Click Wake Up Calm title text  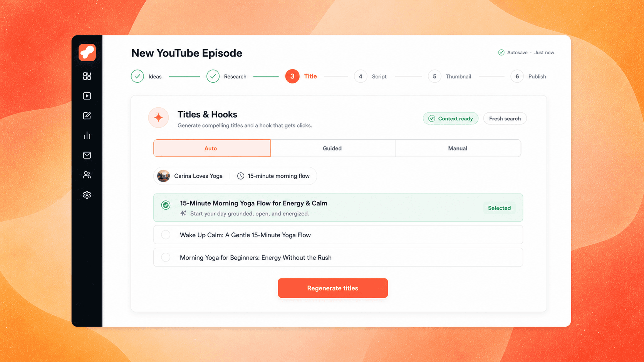pyautogui.click(x=245, y=235)
